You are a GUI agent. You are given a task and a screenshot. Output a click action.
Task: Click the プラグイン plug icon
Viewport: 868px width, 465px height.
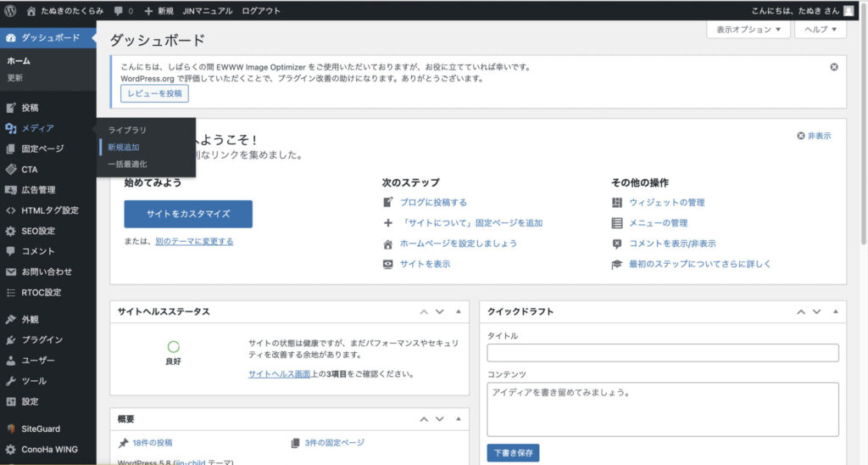10,339
